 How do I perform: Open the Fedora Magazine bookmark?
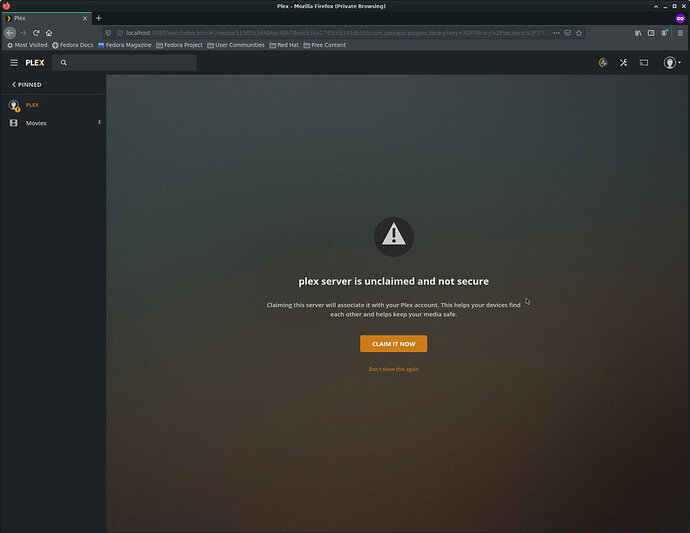click(x=125, y=45)
